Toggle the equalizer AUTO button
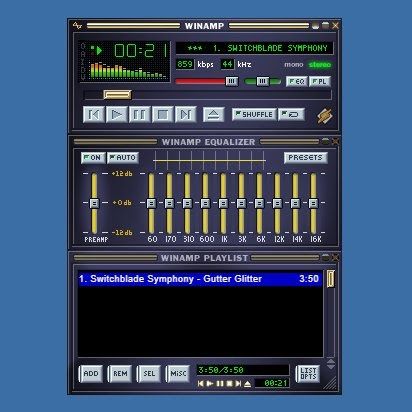Image resolution: width=412 pixels, height=412 pixels. click(123, 158)
